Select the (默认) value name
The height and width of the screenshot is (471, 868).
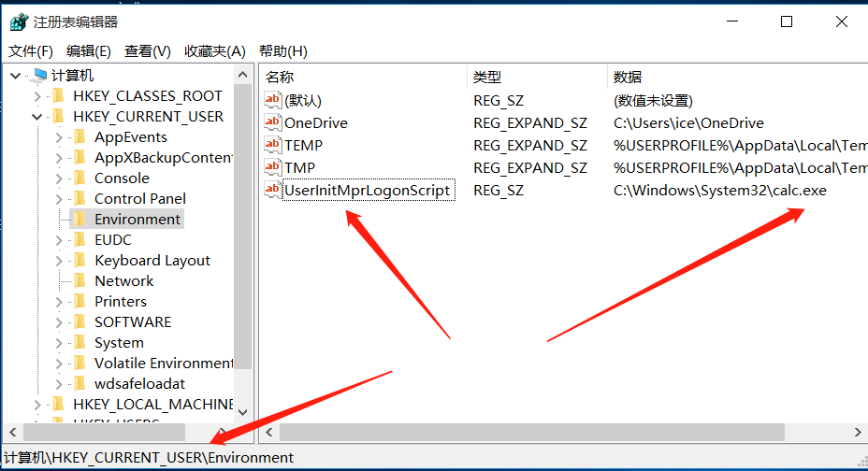[x=303, y=101]
